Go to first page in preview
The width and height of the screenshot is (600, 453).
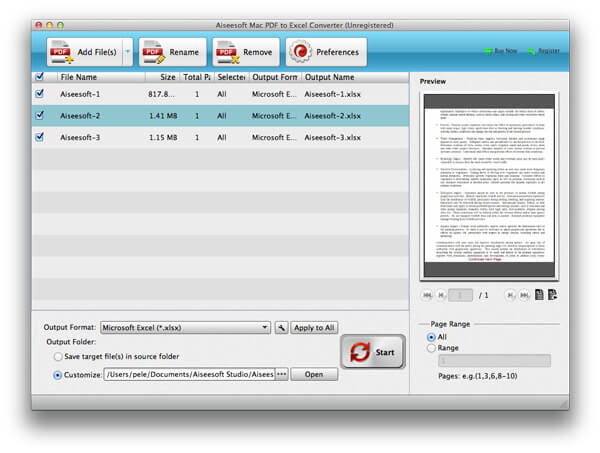pos(427,295)
